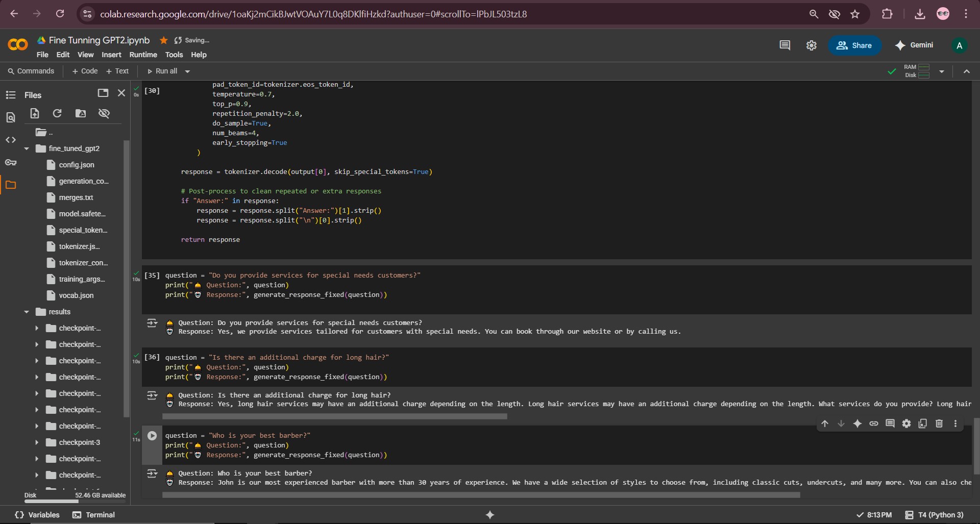Close the Files panel

pyautogui.click(x=121, y=93)
